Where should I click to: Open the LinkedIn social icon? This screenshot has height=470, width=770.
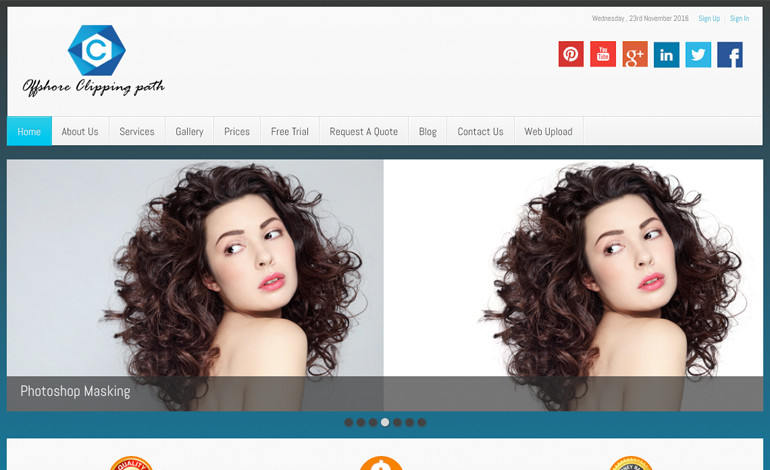click(666, 54)
